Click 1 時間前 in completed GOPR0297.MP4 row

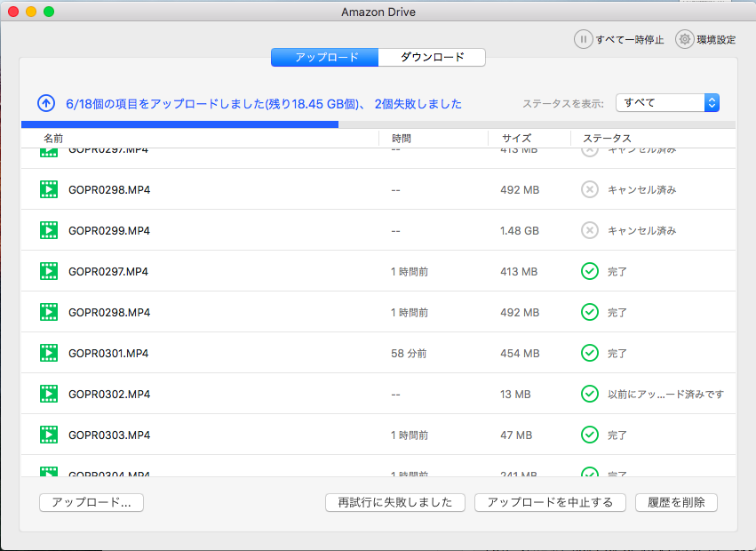410,271
